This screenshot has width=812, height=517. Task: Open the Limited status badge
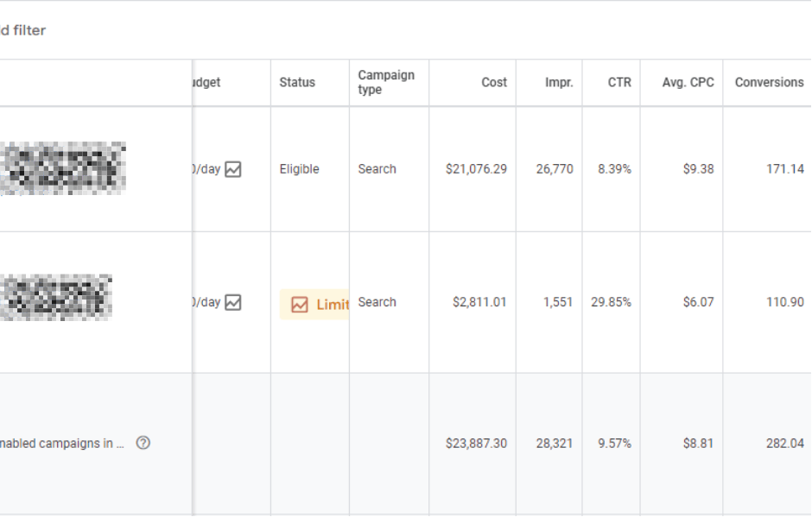314,305
